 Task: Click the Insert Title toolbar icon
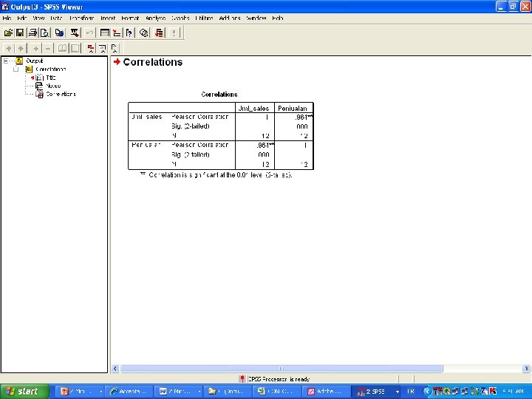tap(103, 48)
